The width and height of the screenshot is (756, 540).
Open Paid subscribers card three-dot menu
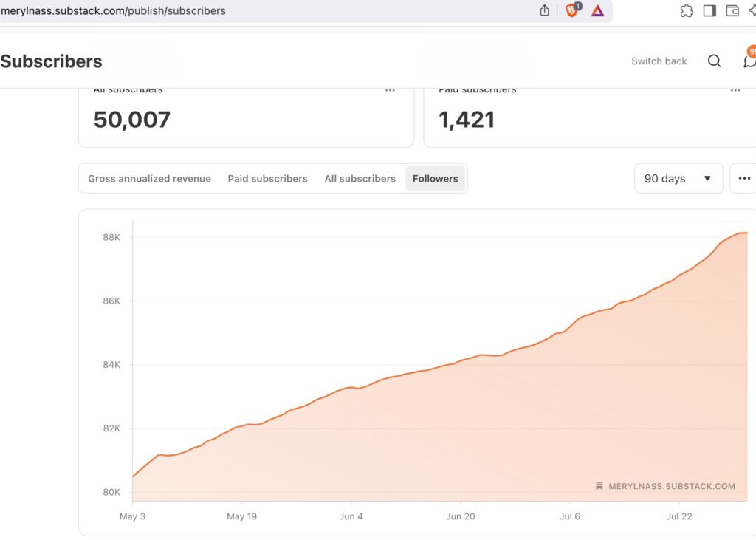tap(735, 90)
